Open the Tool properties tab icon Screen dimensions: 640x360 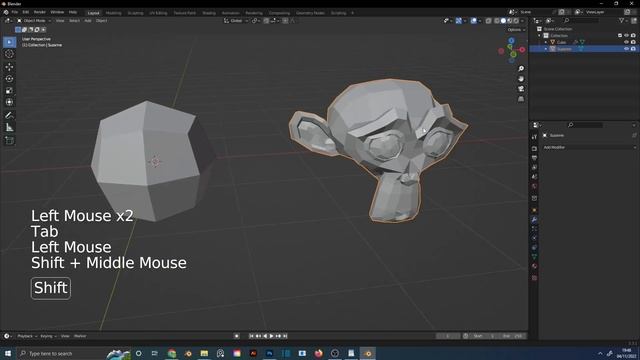534,137
